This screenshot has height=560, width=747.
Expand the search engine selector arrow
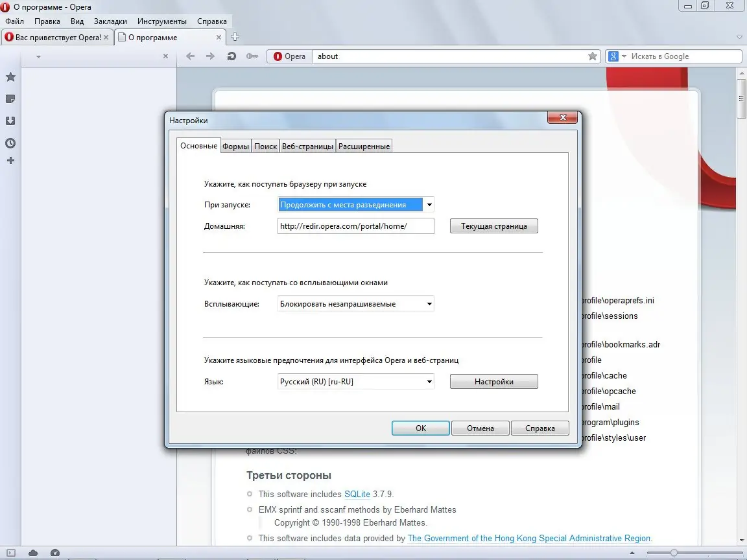[624, 56]
